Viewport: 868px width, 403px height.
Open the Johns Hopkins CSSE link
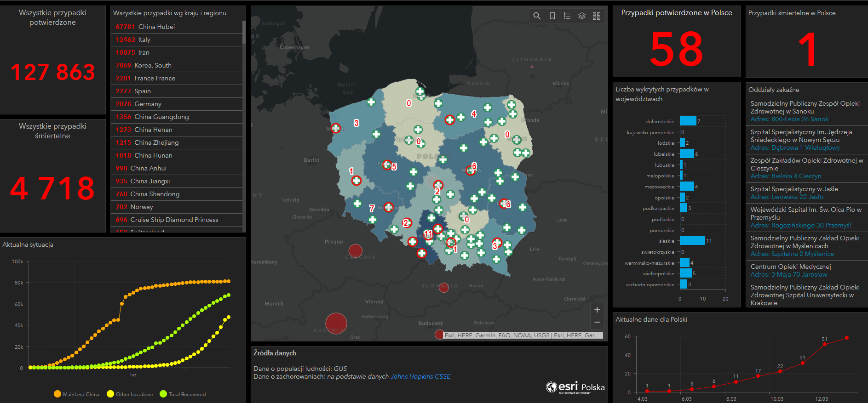(420, 376)
